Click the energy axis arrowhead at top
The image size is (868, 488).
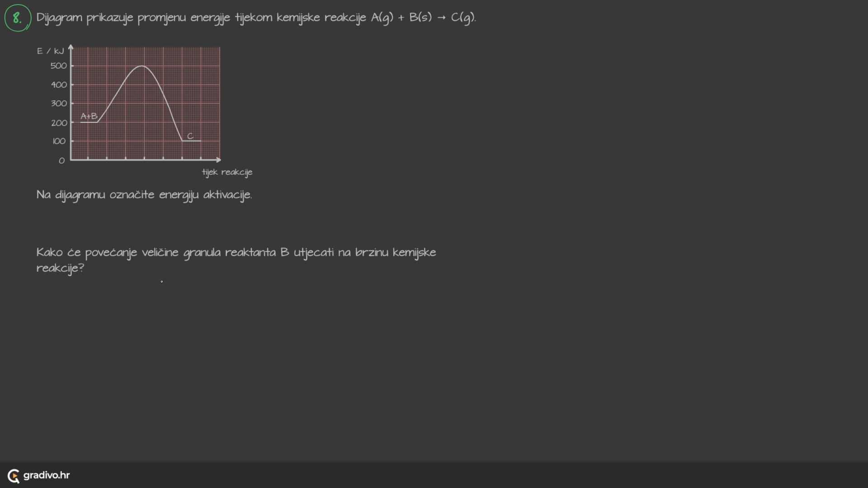(71, 47)
